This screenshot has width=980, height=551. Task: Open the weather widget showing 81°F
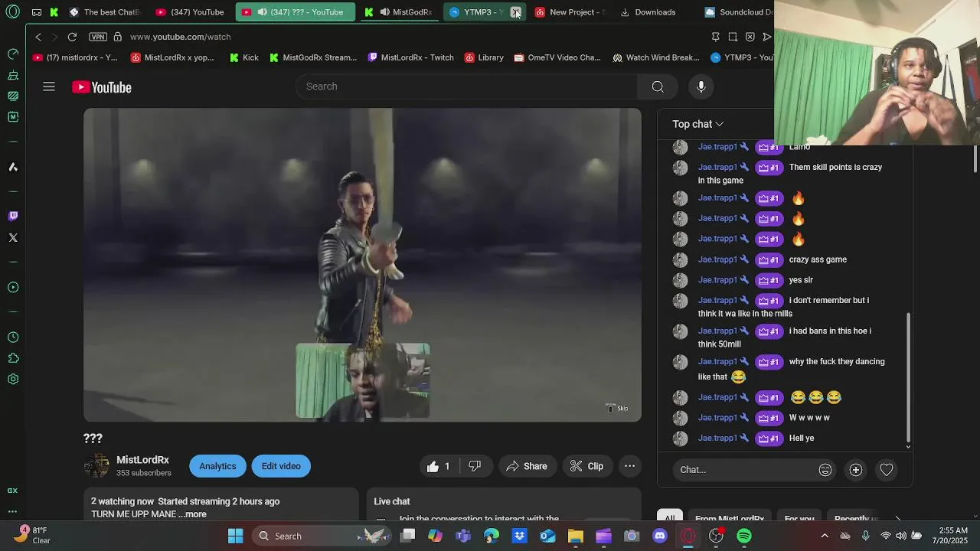pos(32,536)
